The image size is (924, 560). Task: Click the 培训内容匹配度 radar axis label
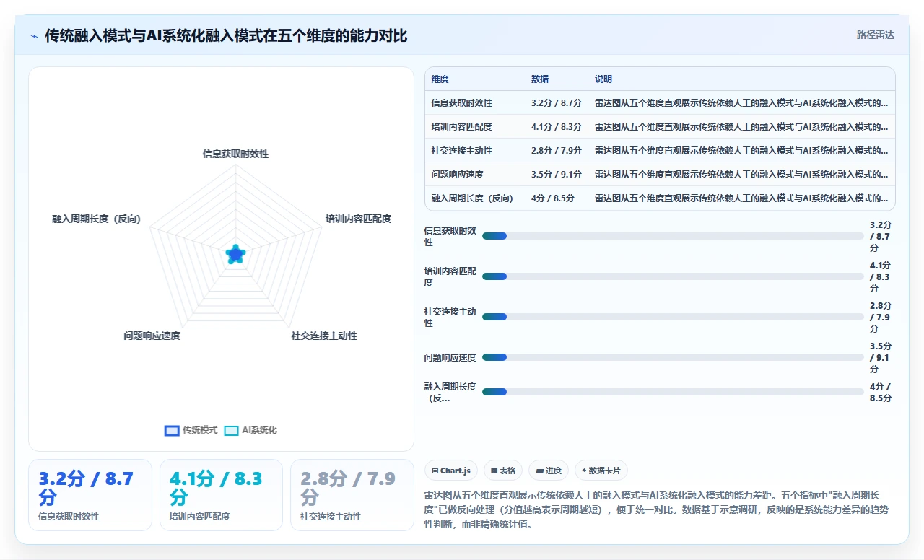tap(358, 219)
